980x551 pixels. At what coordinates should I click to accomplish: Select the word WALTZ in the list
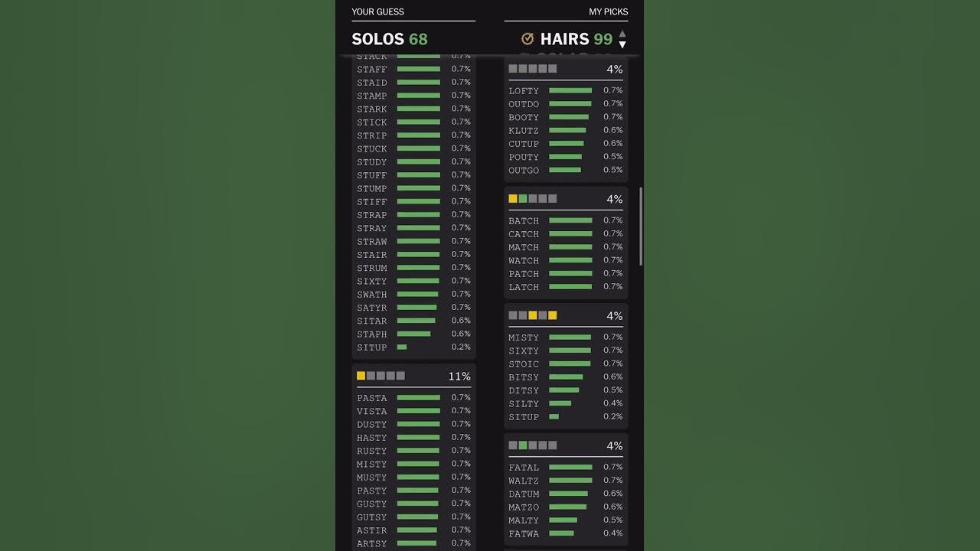524,481
